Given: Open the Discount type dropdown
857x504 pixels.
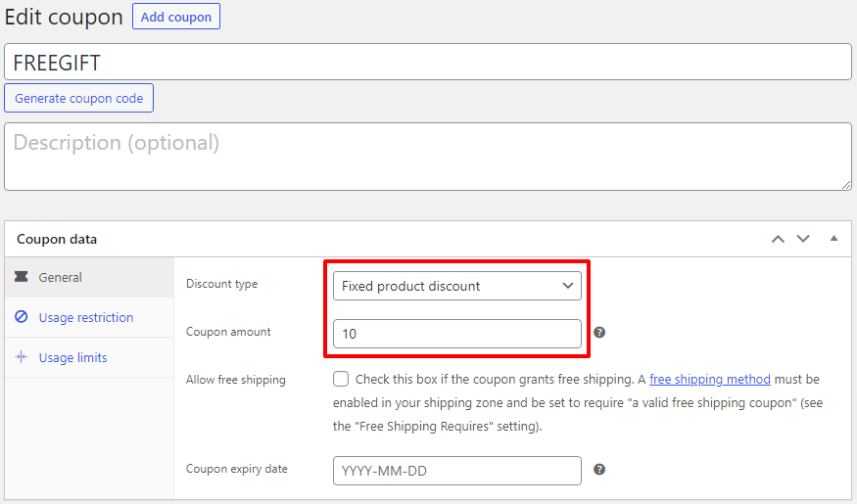Looking at the screenshot, I should pyautogui.click(x=457, y=286).
